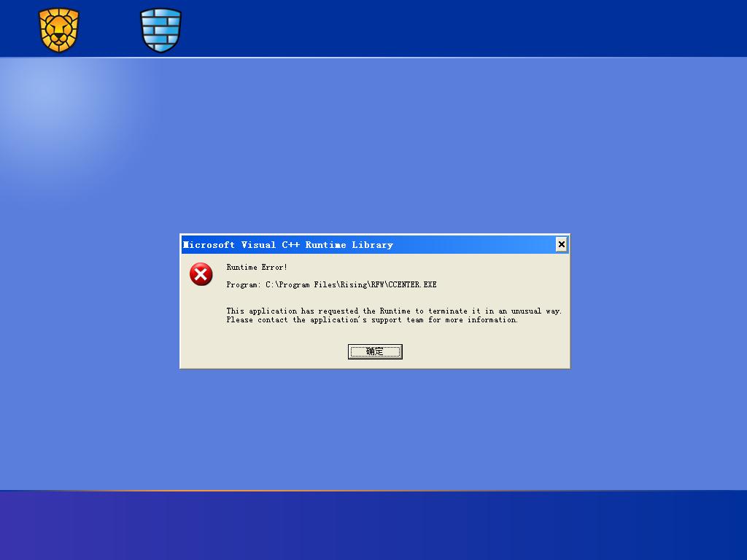The image size is (747, 560).
Task: Click the "Runtime Error!" heading text
Action: click(257, 267)
